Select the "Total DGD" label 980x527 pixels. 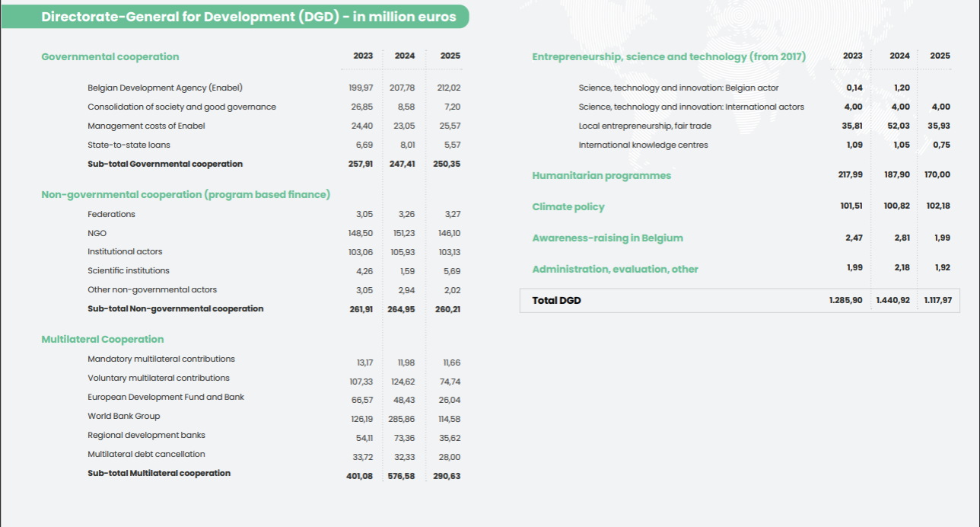[x=556, y=300]
